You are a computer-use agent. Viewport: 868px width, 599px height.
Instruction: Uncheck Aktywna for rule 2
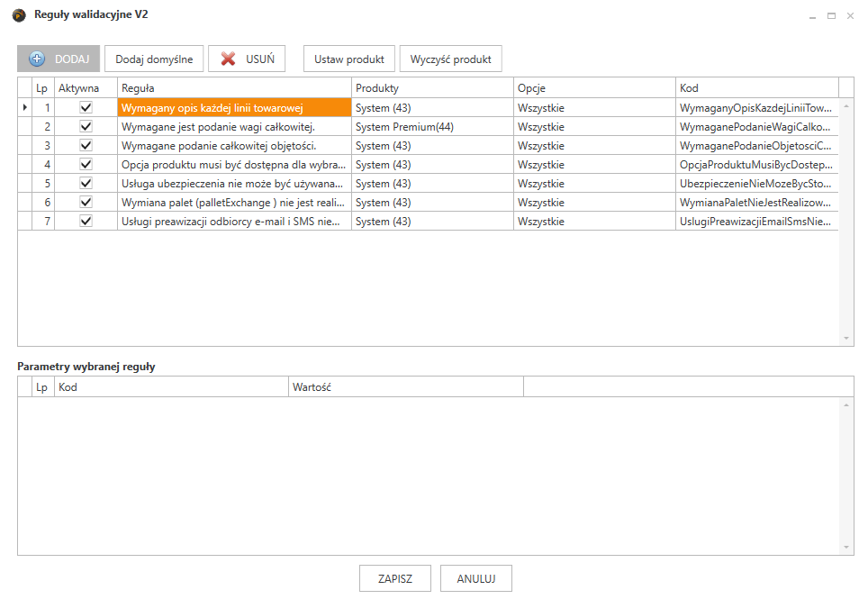click(x=86, y=126)
